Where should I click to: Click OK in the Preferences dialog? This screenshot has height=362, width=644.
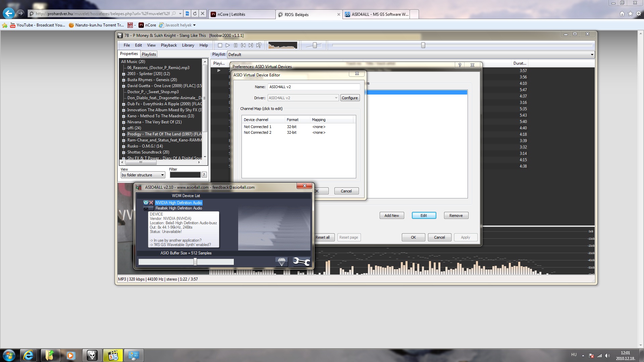click(413, 237)
